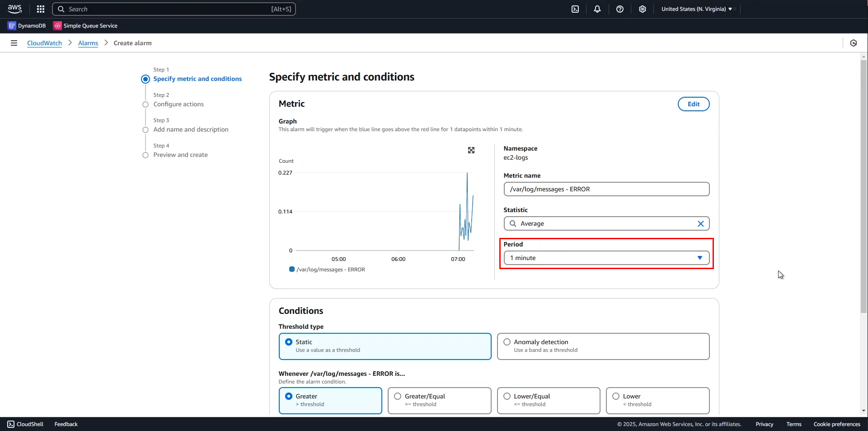The image size is (868, 431).
Task: Open the region selector United States (N. Virginia)
Action: (697, 9)
